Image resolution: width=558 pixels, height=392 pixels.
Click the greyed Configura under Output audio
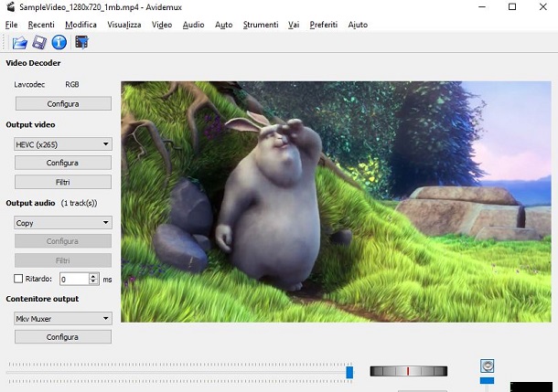tap(63, 241)
